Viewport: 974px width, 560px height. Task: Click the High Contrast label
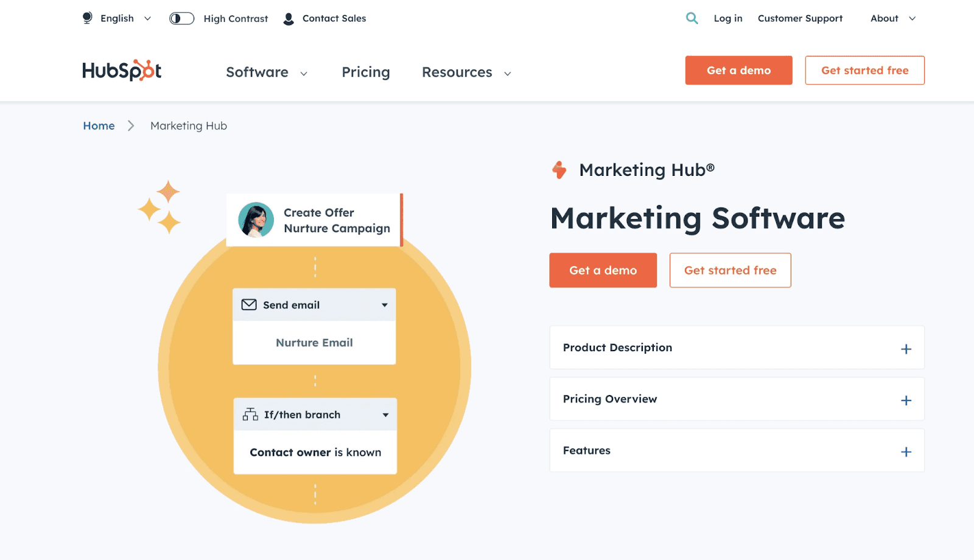[236, 19]
